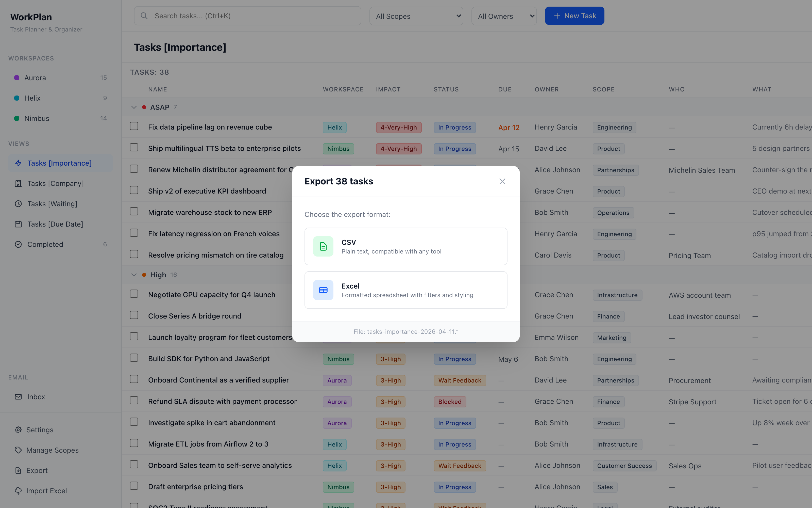Click the green Nimbus workspace dot
The width and height of the screenshot is (812, 508).
16,118
